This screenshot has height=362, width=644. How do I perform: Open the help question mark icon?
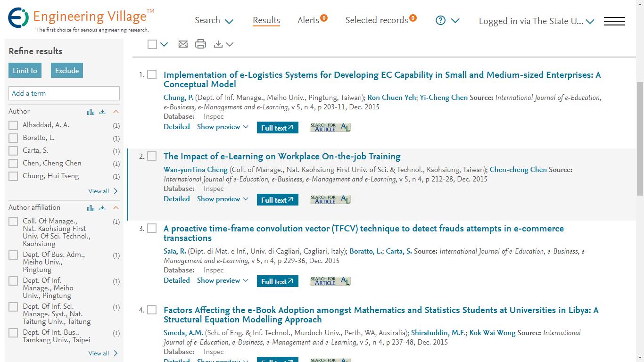pos(440,20)
